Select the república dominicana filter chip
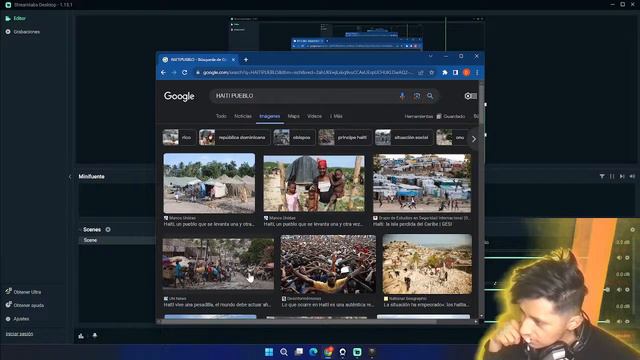This screenshot has width=640, height=360. click(x=234, y=138)
